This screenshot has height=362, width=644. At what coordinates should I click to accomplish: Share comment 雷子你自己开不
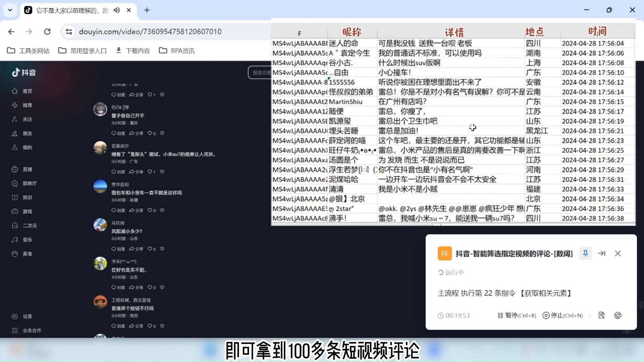(x=136, y=133)
